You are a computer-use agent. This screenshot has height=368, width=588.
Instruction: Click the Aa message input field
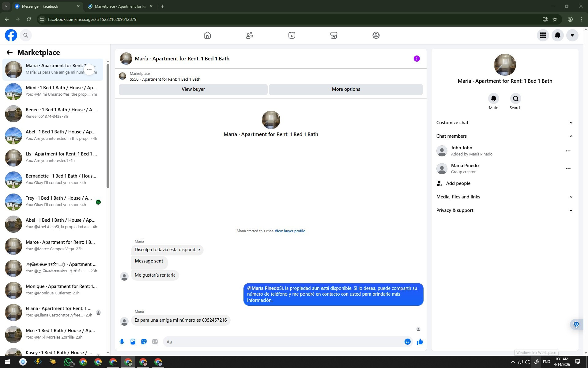tap(283, 342)
